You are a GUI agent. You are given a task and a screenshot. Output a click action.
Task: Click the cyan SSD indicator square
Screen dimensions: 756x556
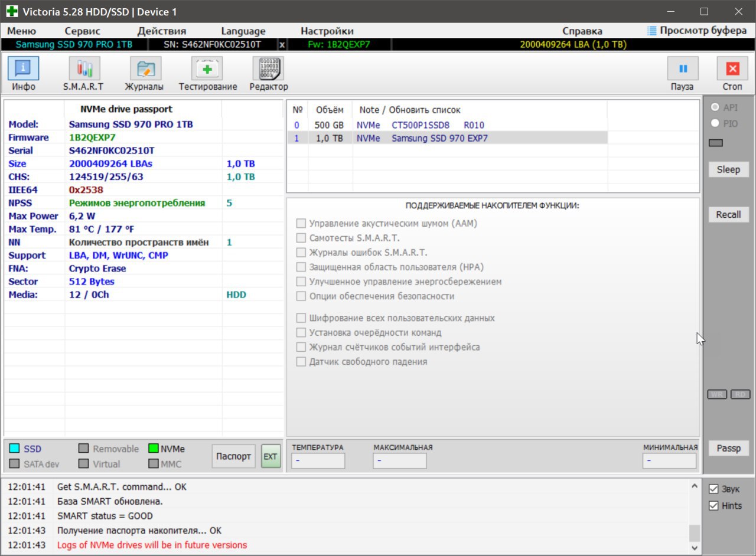pyautogui.click(x=15, y=449)
